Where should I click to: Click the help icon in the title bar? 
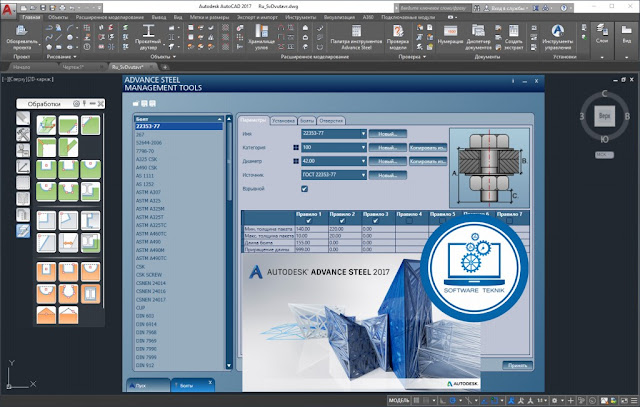click(563, 8)
